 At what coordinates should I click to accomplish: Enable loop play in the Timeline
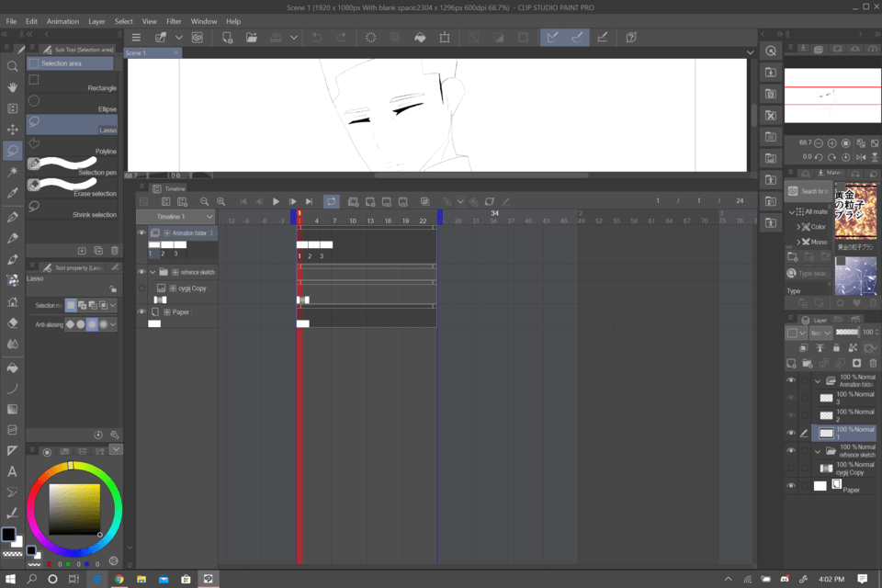[x=331, y=201]
